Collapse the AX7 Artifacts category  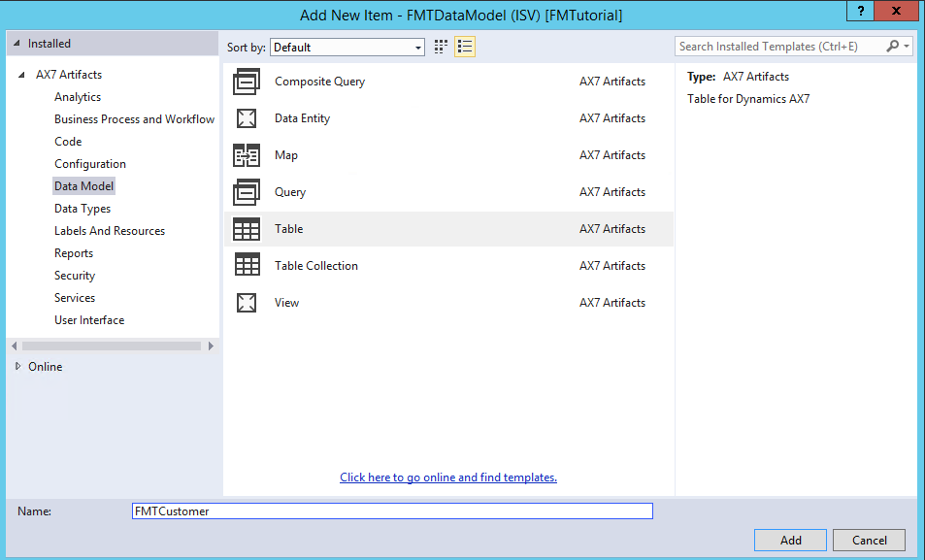pyautogui.click(x=21, y=74)
